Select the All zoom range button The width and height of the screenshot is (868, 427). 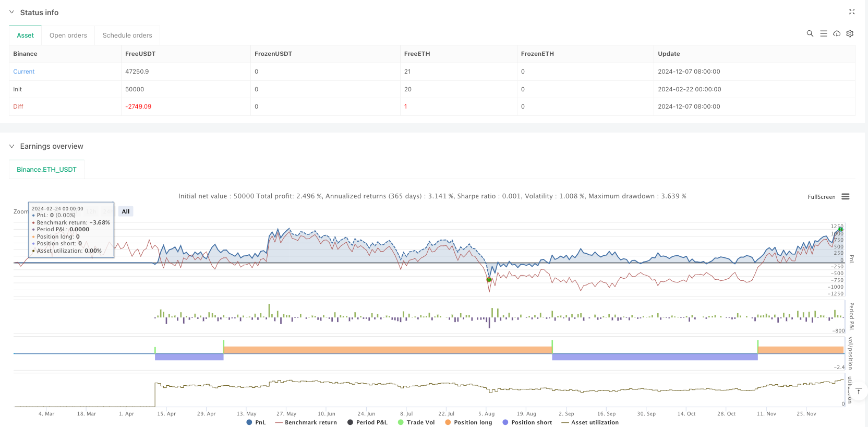[x=126, y=211]
